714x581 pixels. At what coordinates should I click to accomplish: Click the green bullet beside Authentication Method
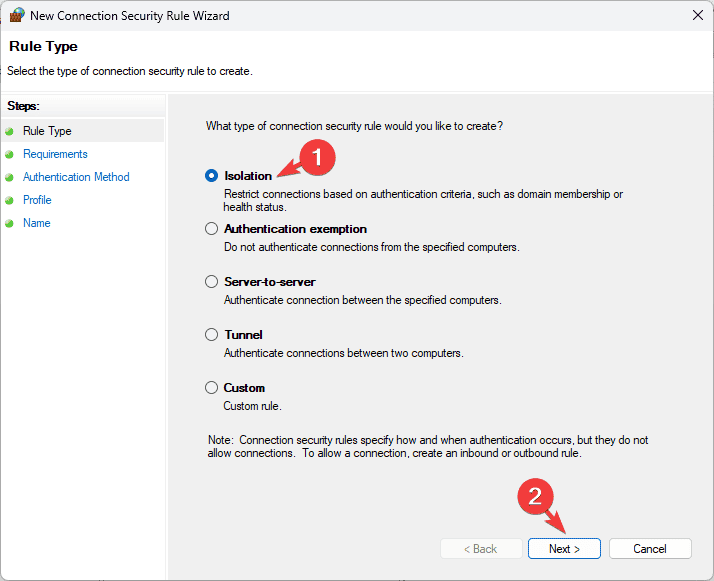click(9, 177)
